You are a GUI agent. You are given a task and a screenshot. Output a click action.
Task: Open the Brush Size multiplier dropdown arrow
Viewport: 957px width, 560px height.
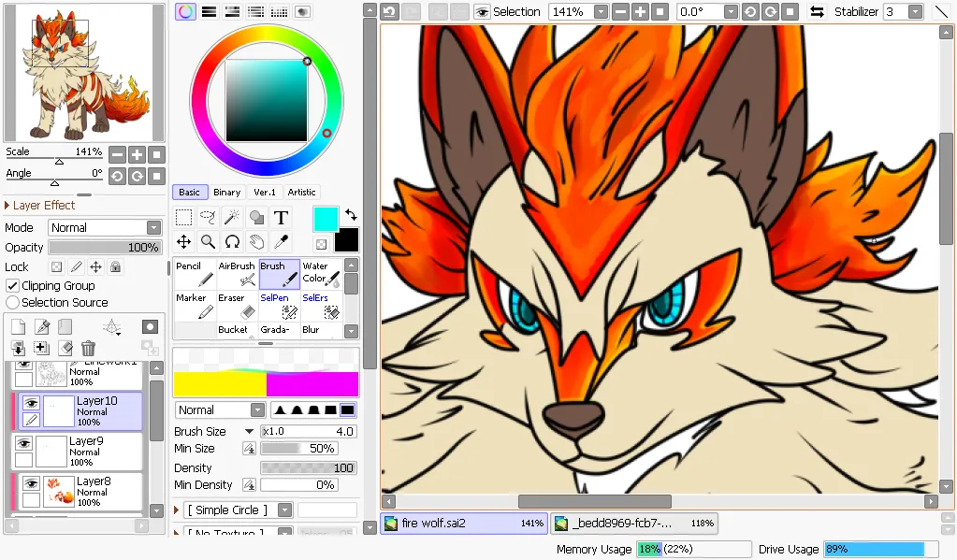[x=249, y=431]
